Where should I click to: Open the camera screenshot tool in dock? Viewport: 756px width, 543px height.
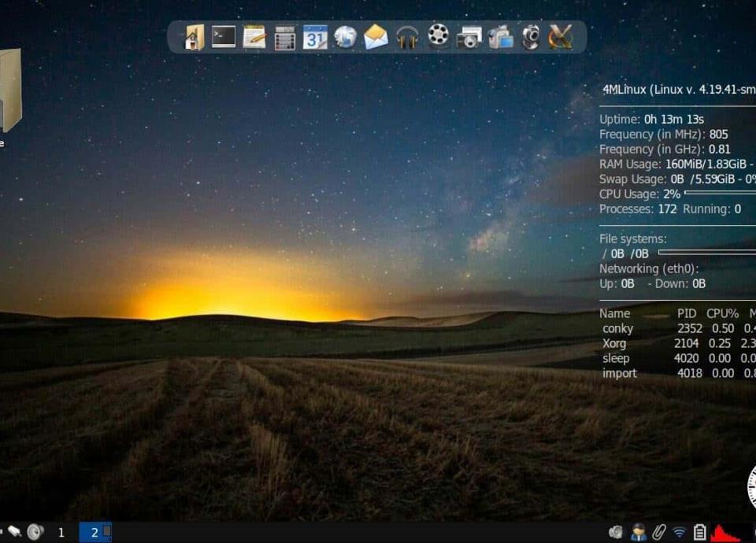click(x=469, y=38)
